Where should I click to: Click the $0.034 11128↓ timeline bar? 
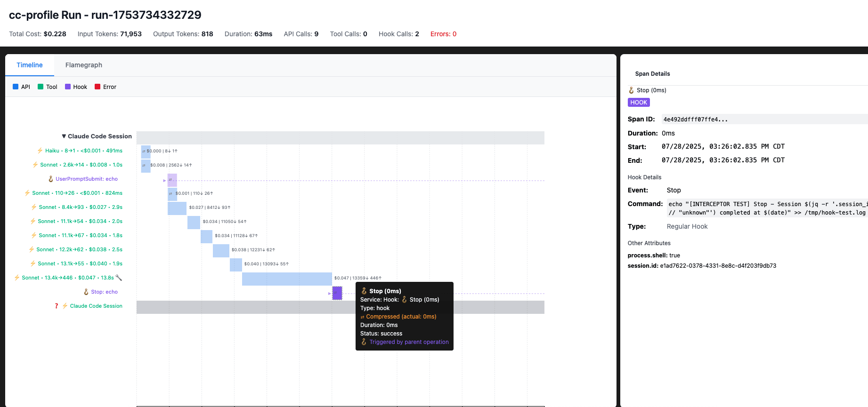click(x=207, y=236)
